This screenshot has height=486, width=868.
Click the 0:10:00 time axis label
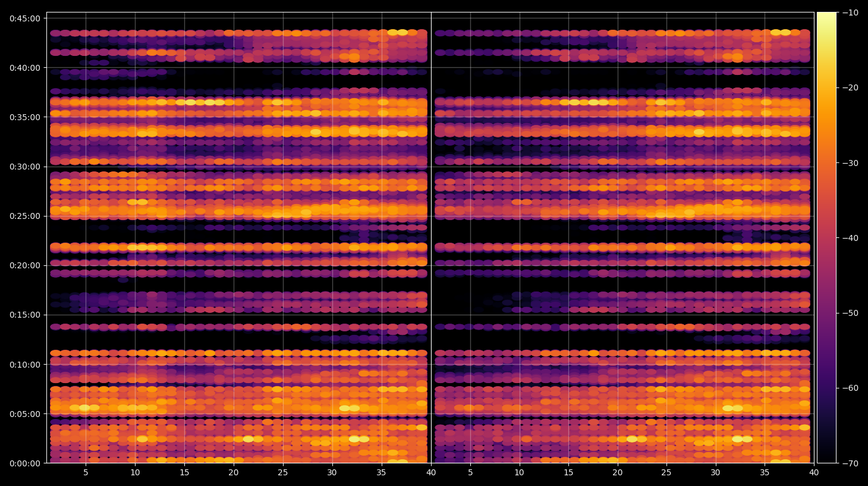25,365
